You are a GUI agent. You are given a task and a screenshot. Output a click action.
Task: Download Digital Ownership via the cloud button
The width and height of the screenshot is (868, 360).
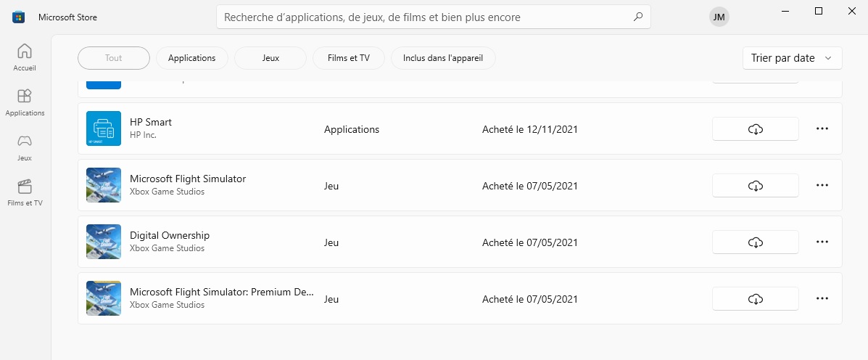[x=755, y=242]
